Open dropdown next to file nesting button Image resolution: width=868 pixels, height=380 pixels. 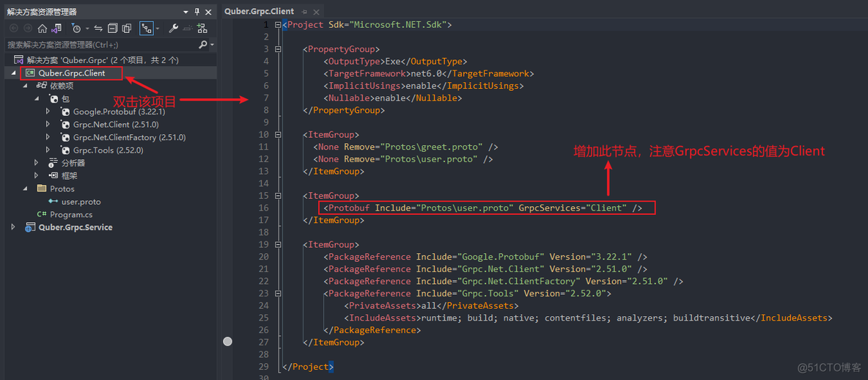click(158, 29)
